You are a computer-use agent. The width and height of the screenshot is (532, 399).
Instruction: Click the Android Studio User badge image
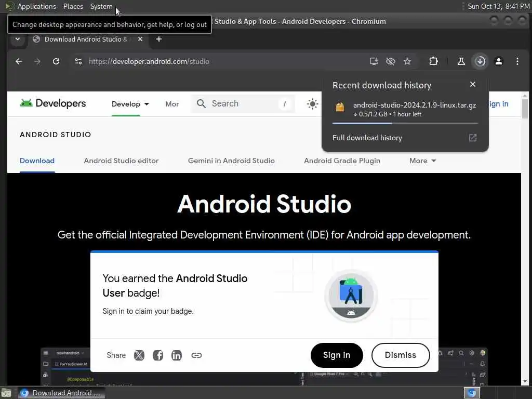click(x=351, y=296)
